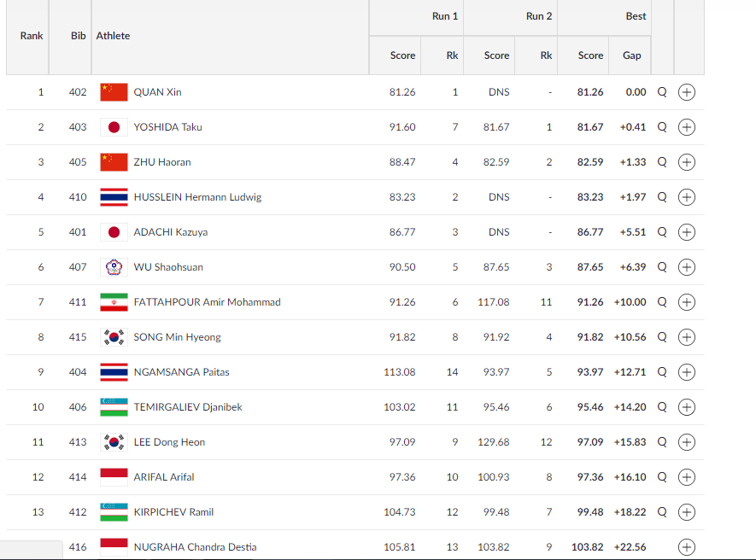
Task: Expand details for YOSHIDA Taku row
Action: click(687, 127)
